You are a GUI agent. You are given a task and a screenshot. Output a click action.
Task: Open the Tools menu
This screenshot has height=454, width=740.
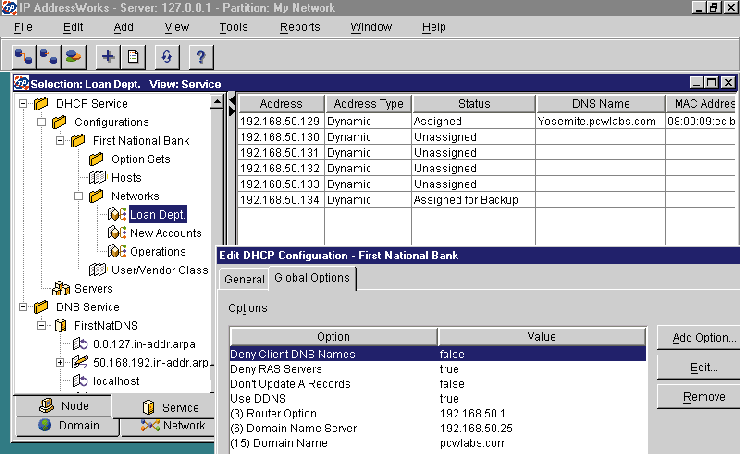(x=233, y=27)
